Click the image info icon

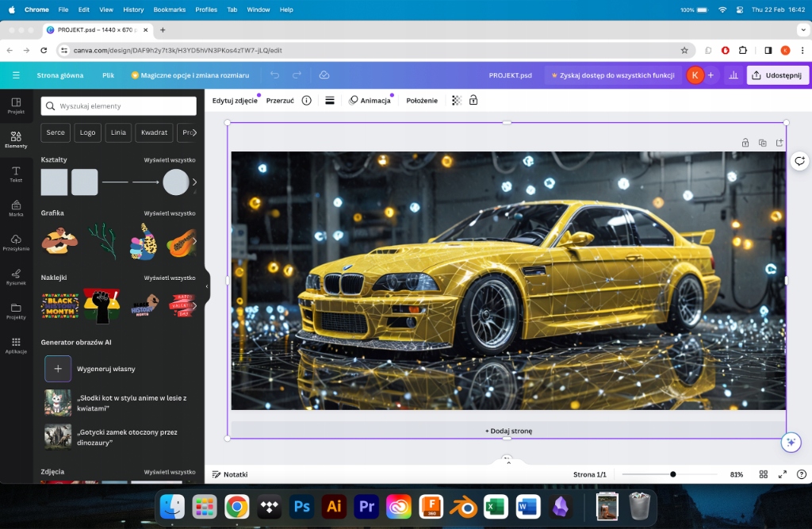(306, 101)
